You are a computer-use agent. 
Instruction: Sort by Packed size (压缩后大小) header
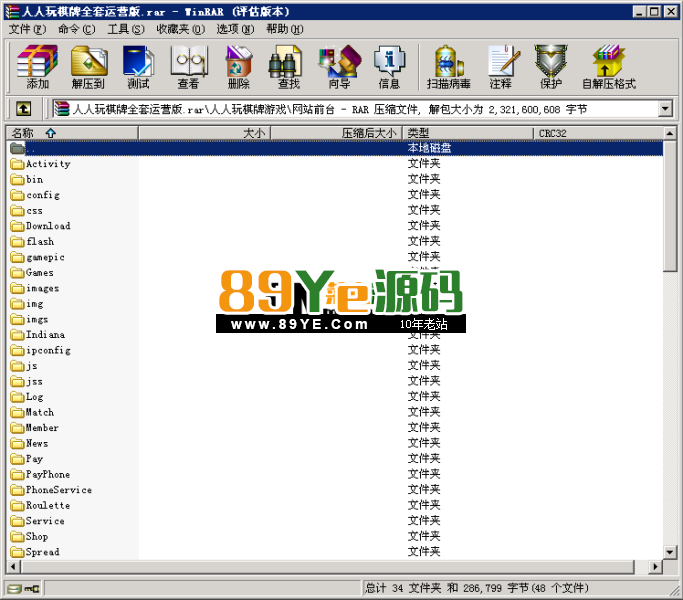pos(336,133)
